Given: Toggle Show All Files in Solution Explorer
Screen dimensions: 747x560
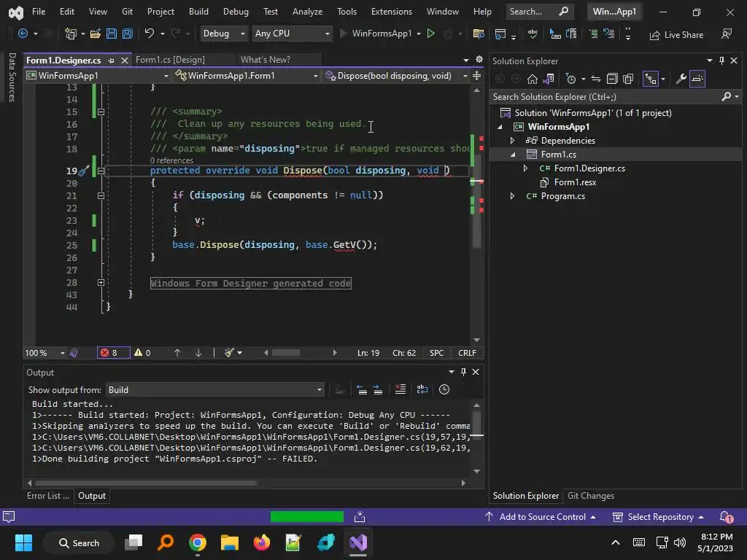Looking at the screenshot, I should point(628,79).
